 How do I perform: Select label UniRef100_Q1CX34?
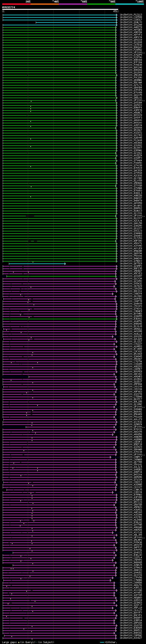click(x=131, y=278)
